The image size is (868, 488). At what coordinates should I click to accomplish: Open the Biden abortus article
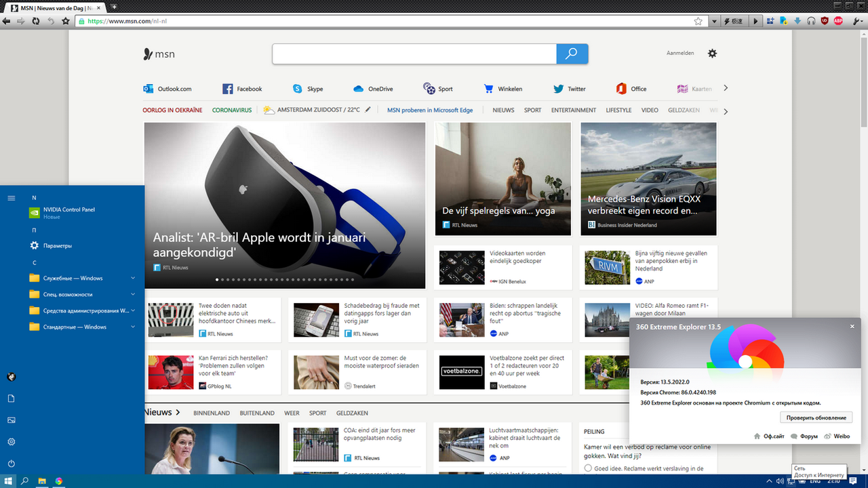click(x=503, y=319)
